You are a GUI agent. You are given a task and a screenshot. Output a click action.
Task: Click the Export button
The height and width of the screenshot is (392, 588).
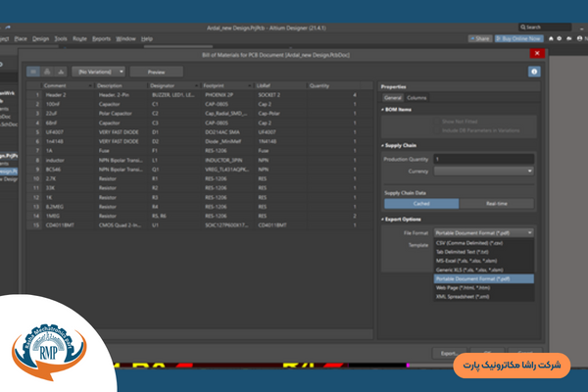point(446,352)
